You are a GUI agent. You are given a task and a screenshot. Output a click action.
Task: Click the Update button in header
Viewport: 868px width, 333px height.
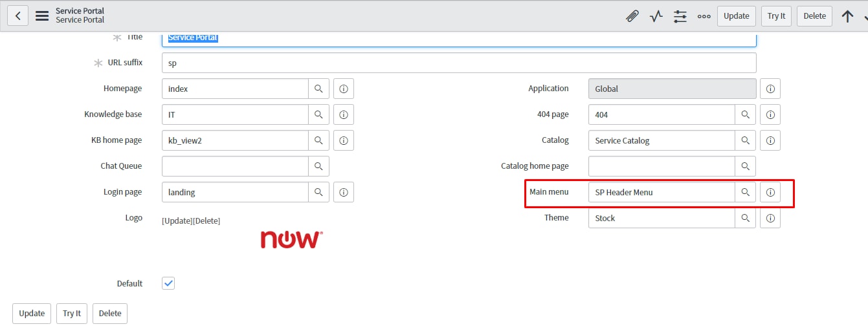736,16
